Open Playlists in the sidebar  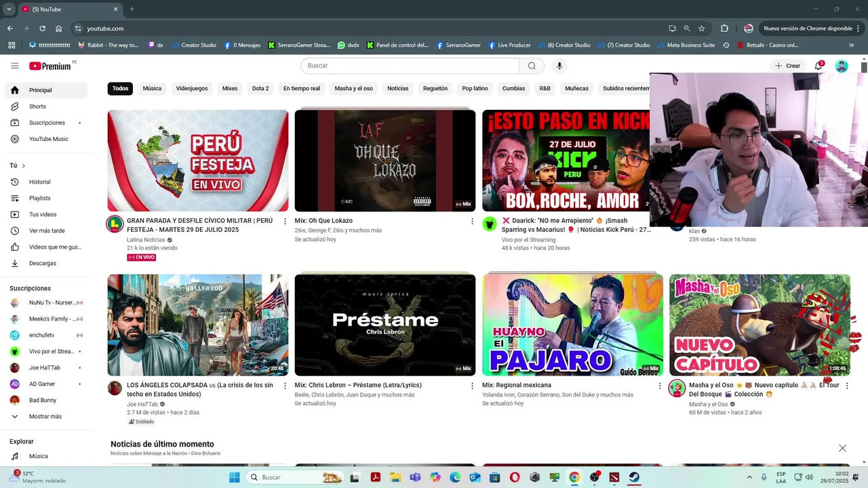click(46, 198)
